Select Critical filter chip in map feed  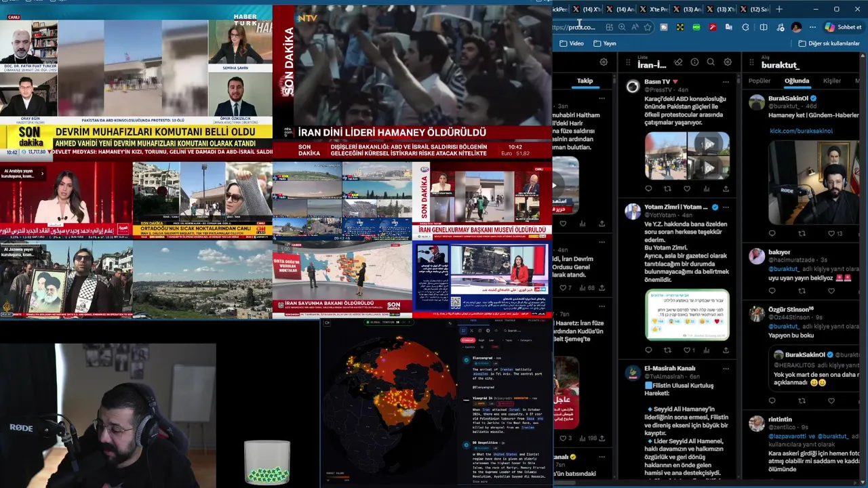click(468, 340)
